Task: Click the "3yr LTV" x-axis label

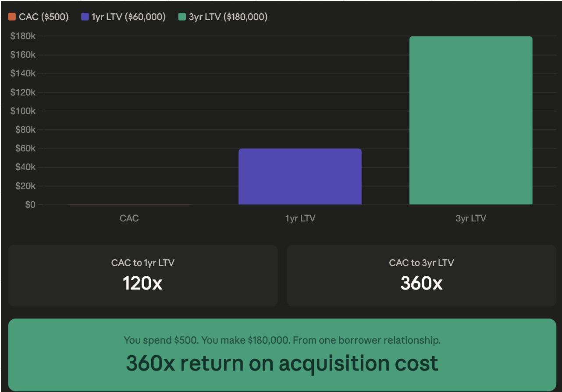Action: click(471, 218)
